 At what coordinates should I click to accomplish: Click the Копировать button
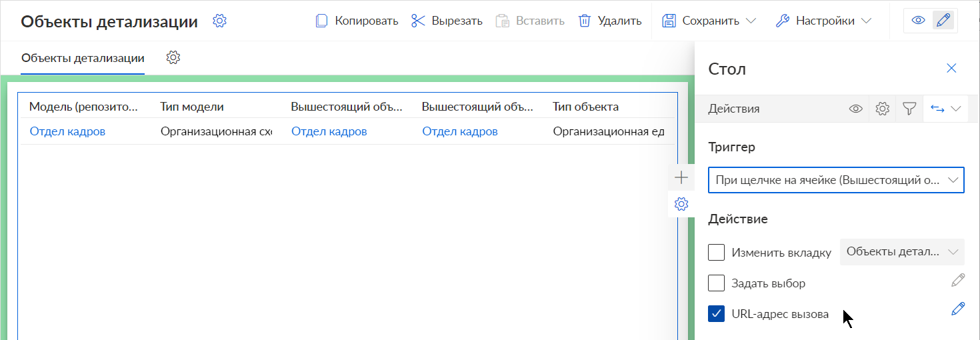[357, 21]
